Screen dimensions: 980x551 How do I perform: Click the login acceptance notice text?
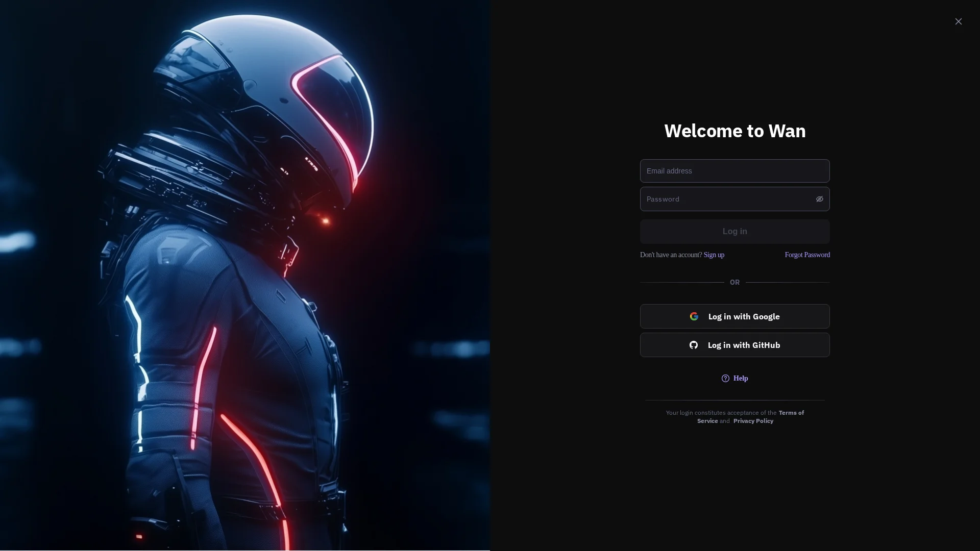(721, 413)
